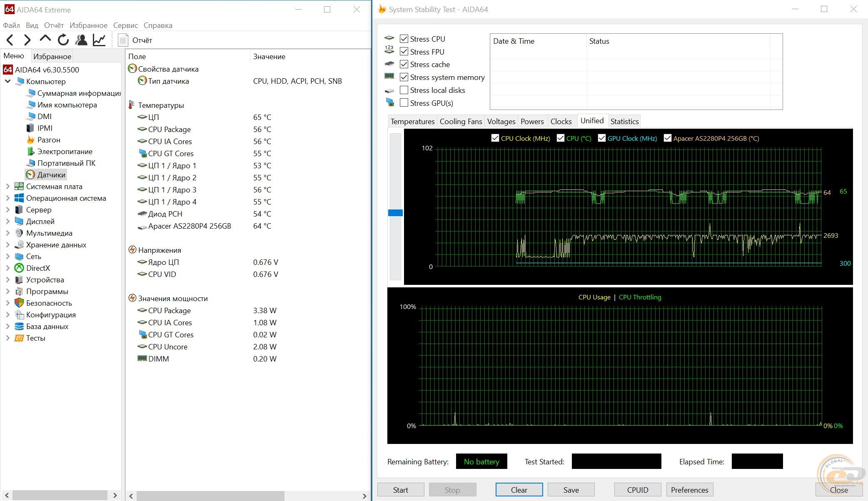Click the Preferences button
868x501 pixels.
coord(689,490)
